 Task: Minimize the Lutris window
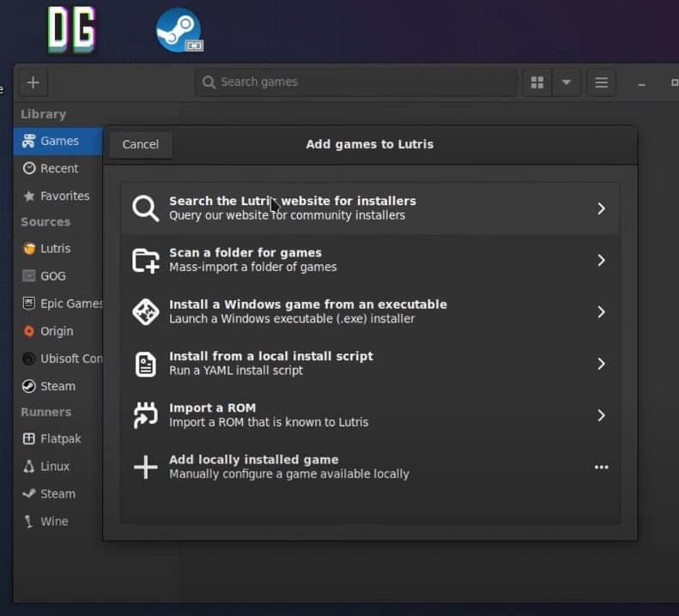642,85
